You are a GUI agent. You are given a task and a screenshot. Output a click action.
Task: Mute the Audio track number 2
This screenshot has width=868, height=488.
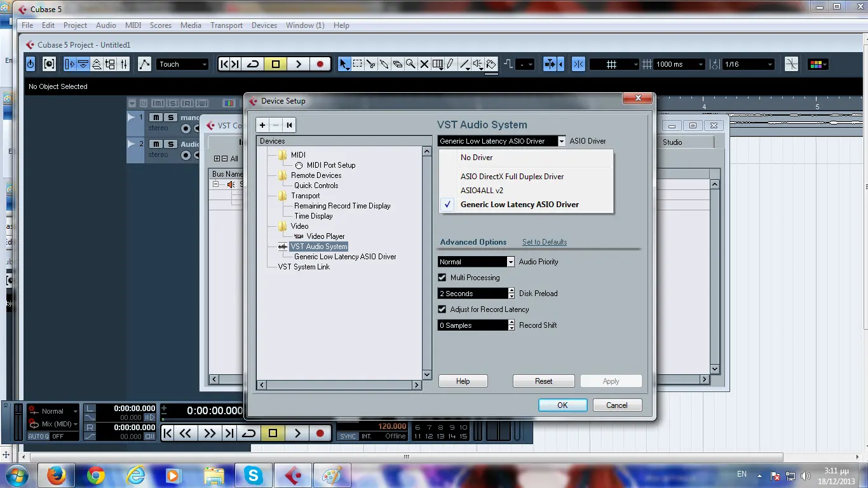point(155,144)
